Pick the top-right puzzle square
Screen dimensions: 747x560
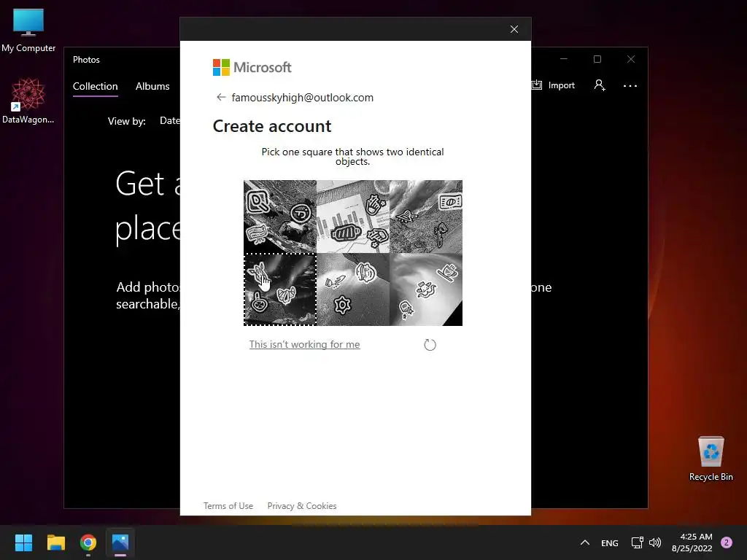coord(426,216)
